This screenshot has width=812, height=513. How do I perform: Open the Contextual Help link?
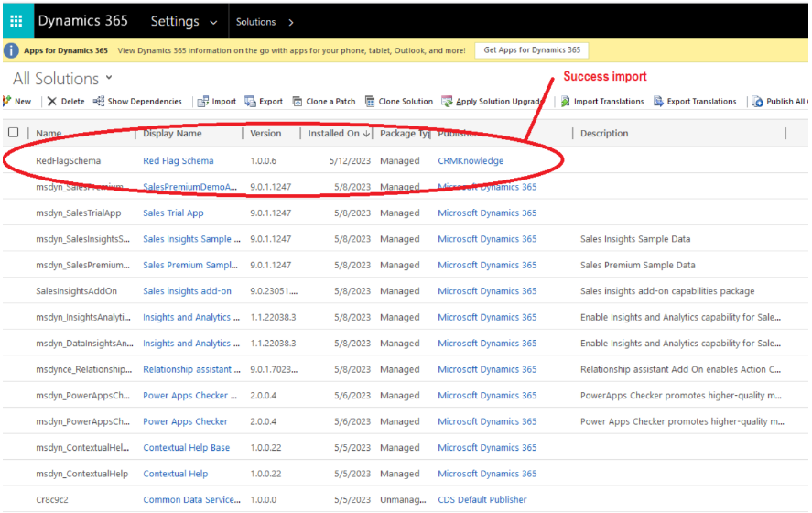pyautogui.click(x=176, y=474)
